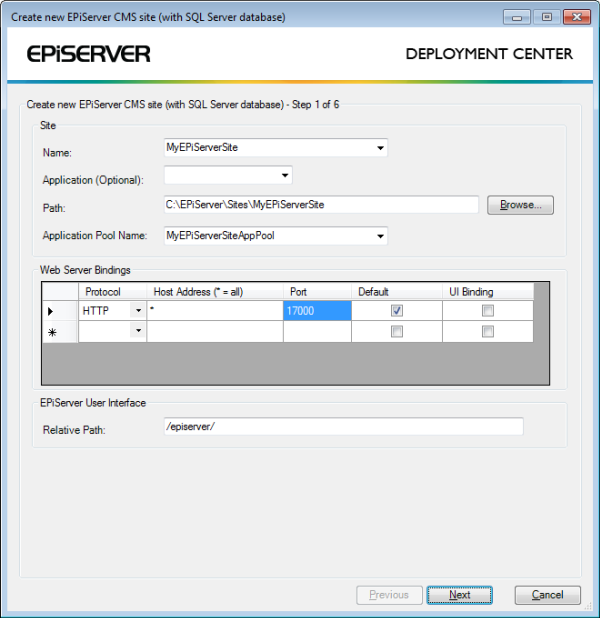This screenshot has width=600, height=618.
Task: Minimize the Deployment Center window
Action: pos(519,17)
